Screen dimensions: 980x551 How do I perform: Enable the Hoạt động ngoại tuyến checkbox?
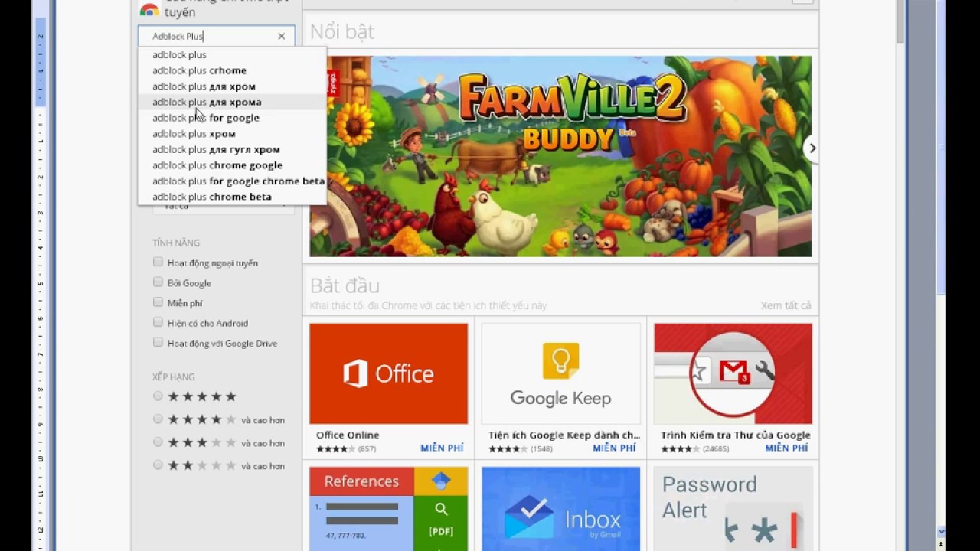158,262
